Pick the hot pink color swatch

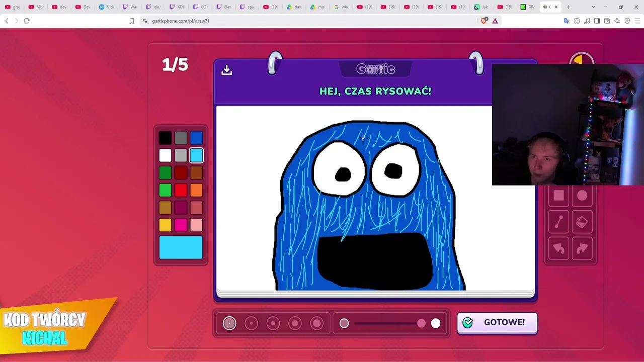tap(181, 225)
